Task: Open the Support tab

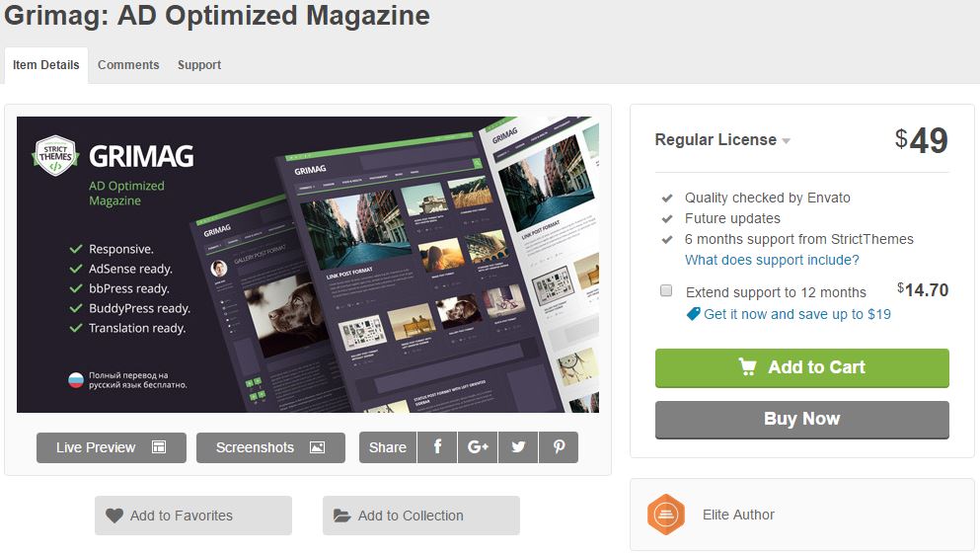Action: coord(199,65)
